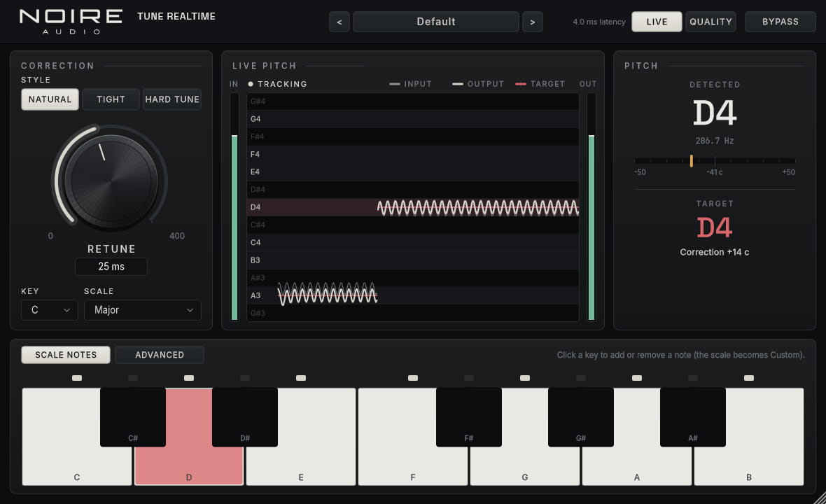Toggle the indicator above the D# key
The height and width of the screenshot is (504, 826).
[x=245, y=378]
